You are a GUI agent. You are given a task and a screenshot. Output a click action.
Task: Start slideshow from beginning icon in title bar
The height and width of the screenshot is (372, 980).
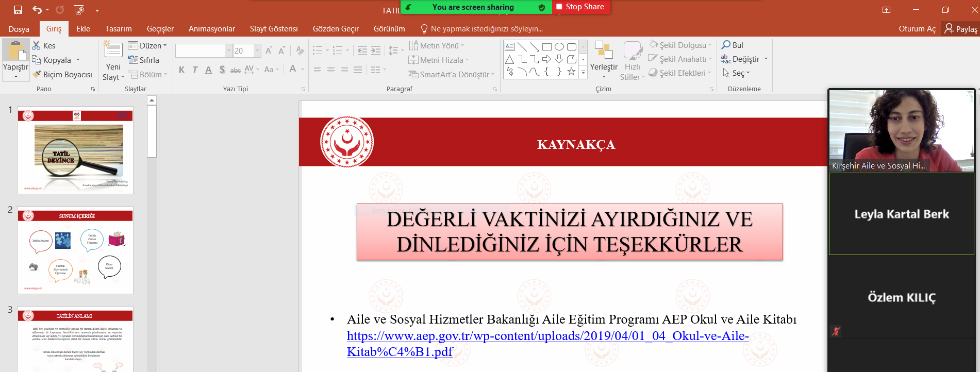pos(79,9)
